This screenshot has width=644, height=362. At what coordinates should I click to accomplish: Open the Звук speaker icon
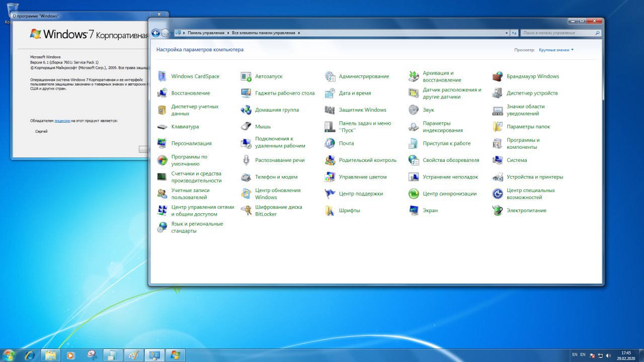[414, 110]
